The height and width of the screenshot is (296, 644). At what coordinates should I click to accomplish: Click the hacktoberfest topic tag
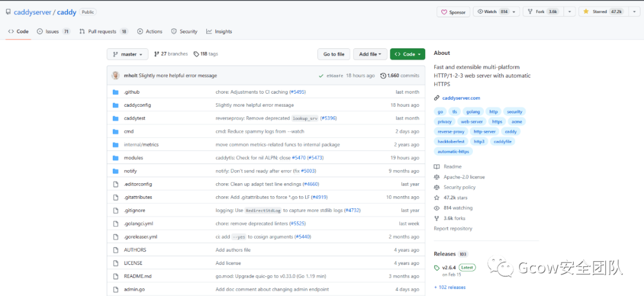[x=451, y=141]
